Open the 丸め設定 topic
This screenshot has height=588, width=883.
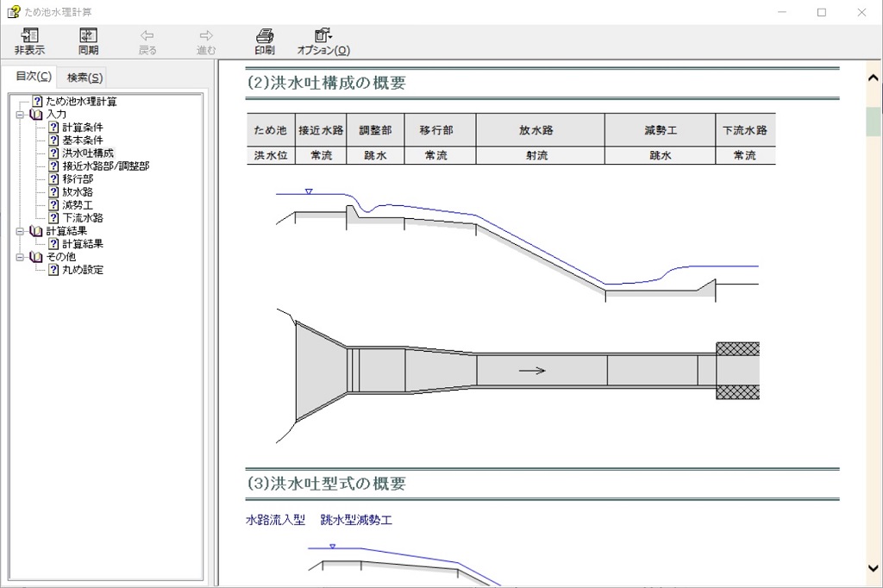tap(82, 270)
